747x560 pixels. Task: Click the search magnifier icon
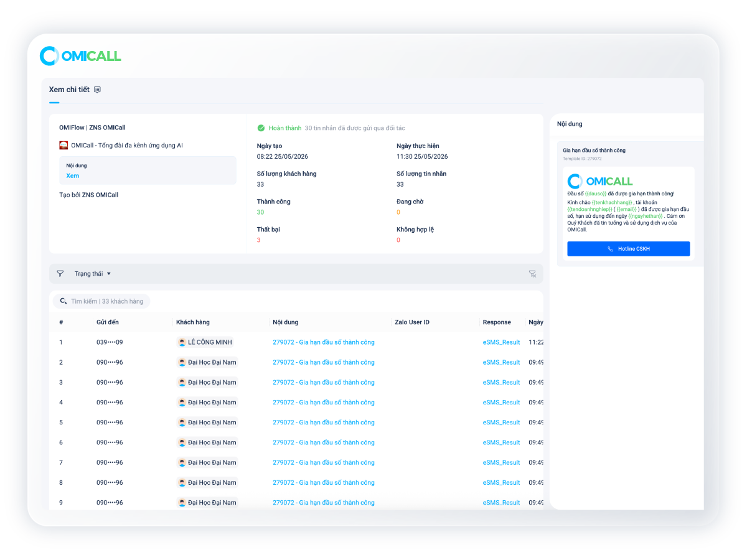coord(63,301)
